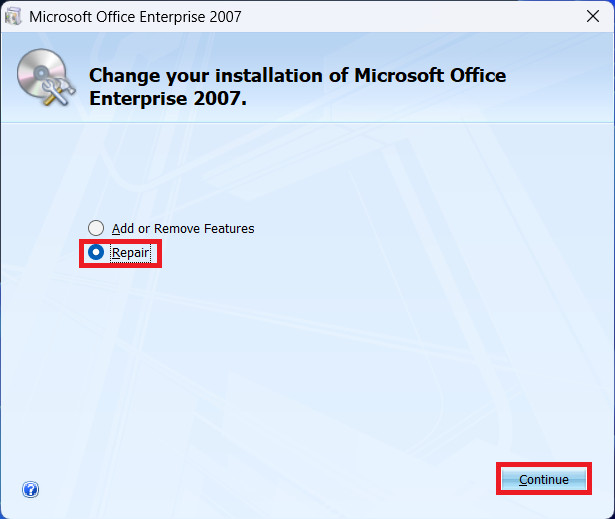Proceed to the next setup step with Continue
The image size is (615, 519).
[x=543, y=479]
